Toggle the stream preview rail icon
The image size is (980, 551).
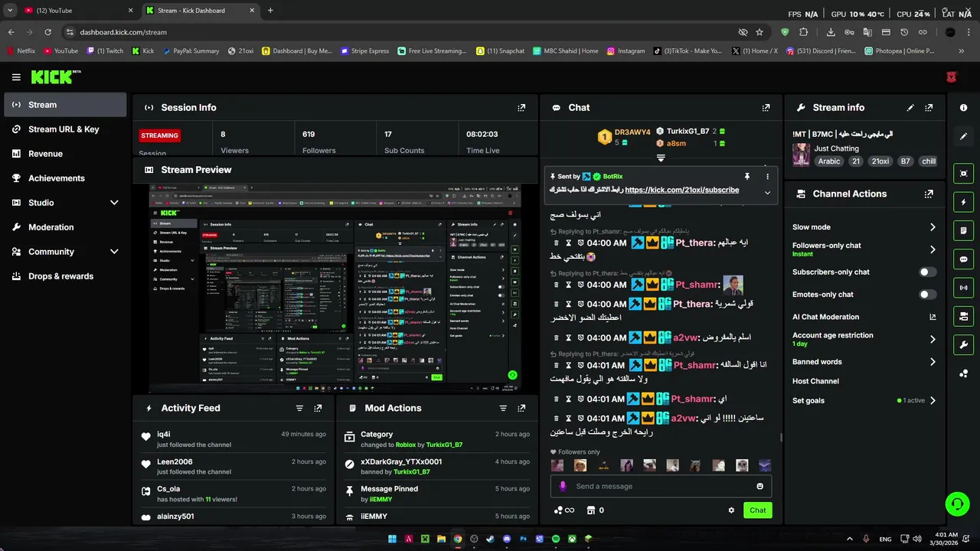963,174
